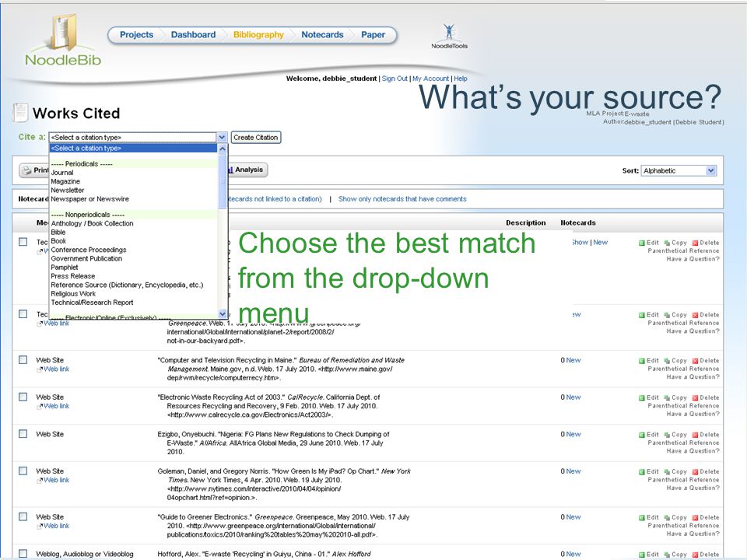
Task: Open the Projects tab
Action: pos(136,35)
